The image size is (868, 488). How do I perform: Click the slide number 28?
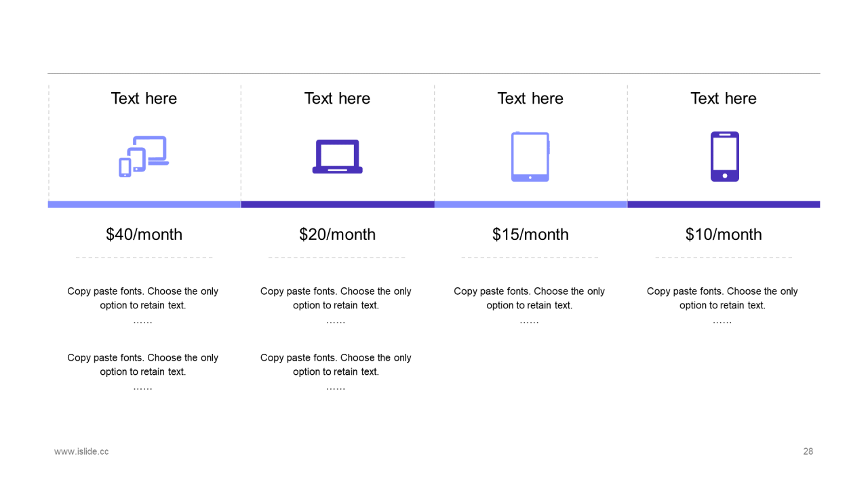click(808, 451)
